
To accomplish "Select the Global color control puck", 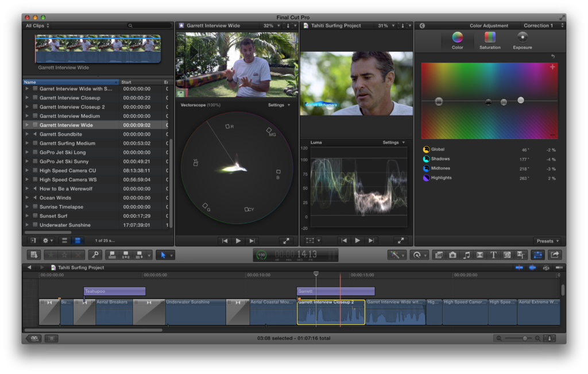I will (x=439, y=101).
